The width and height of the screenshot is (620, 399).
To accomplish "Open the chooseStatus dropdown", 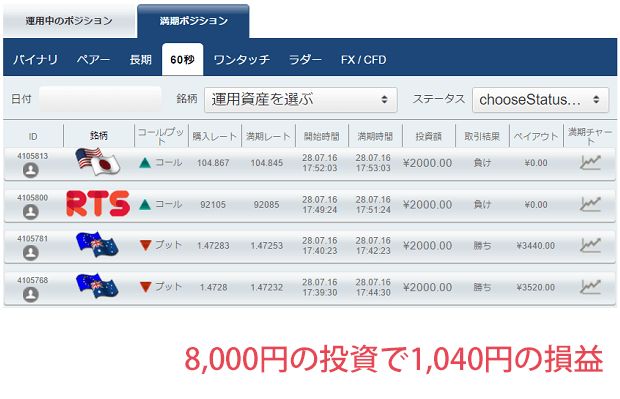I will [x=541, y=100].
